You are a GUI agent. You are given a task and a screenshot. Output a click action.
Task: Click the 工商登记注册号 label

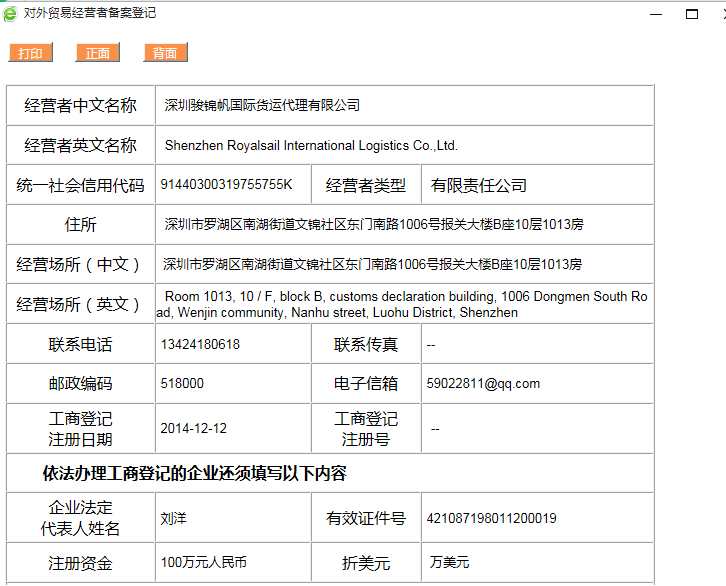point(366,429)
